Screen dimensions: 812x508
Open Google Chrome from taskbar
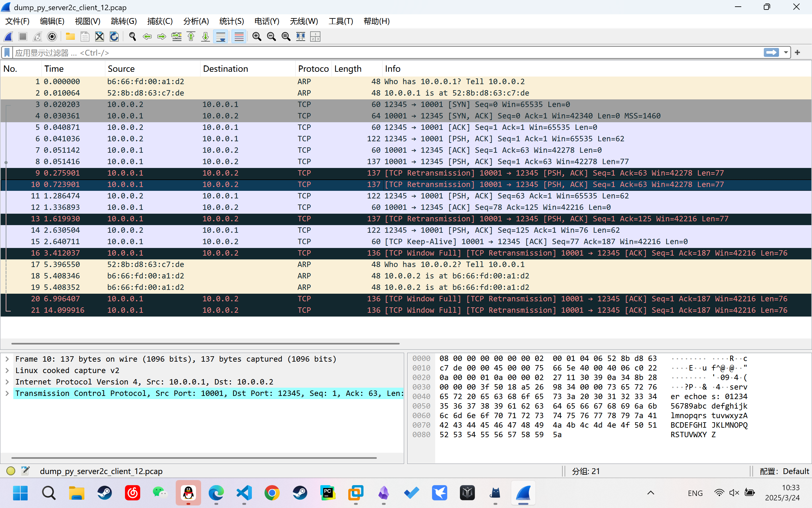coord(272,493)
